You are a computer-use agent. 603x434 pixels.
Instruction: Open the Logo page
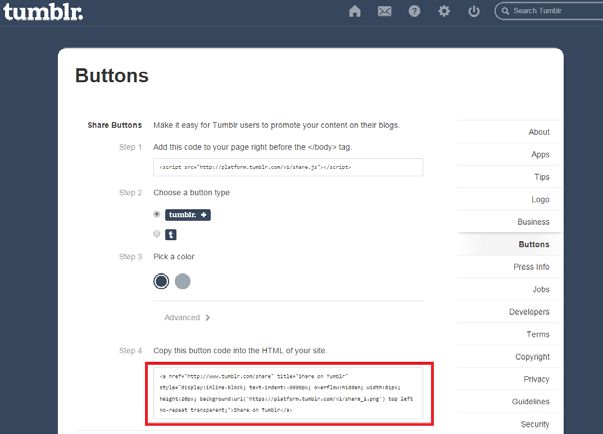click(540, 200)
